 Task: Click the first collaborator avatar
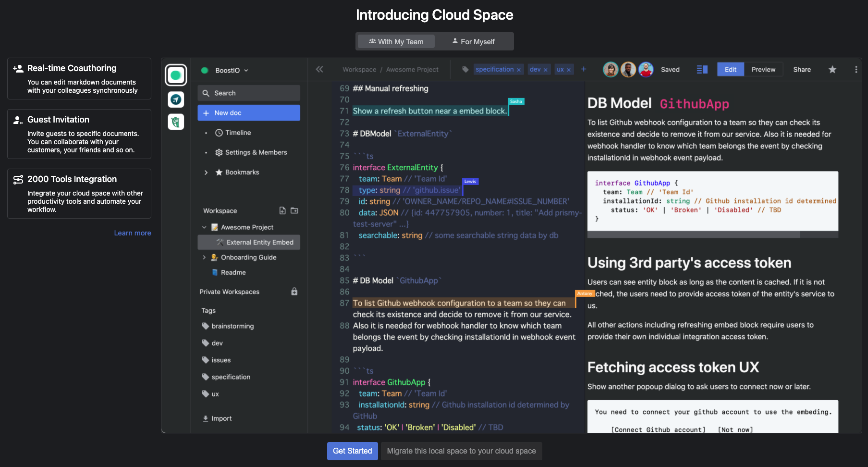(x=611, y=70)
